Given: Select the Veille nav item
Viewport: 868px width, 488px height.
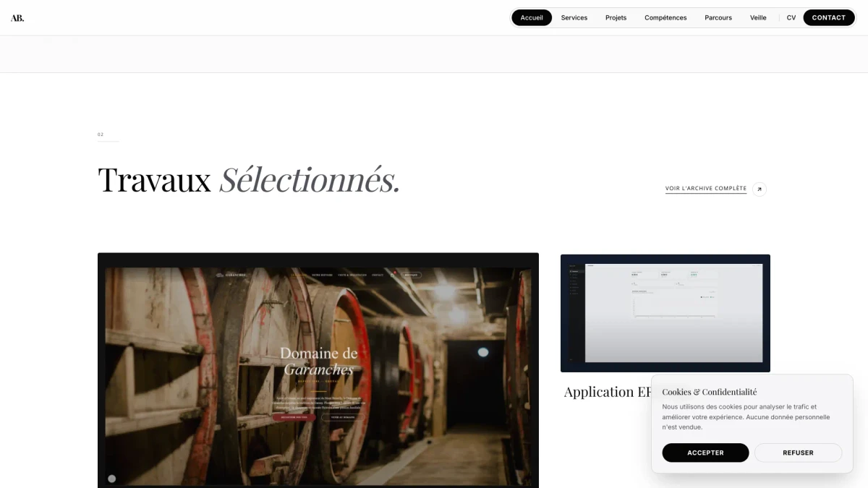Looking at the screenshot, I should [x=758, y=18].
